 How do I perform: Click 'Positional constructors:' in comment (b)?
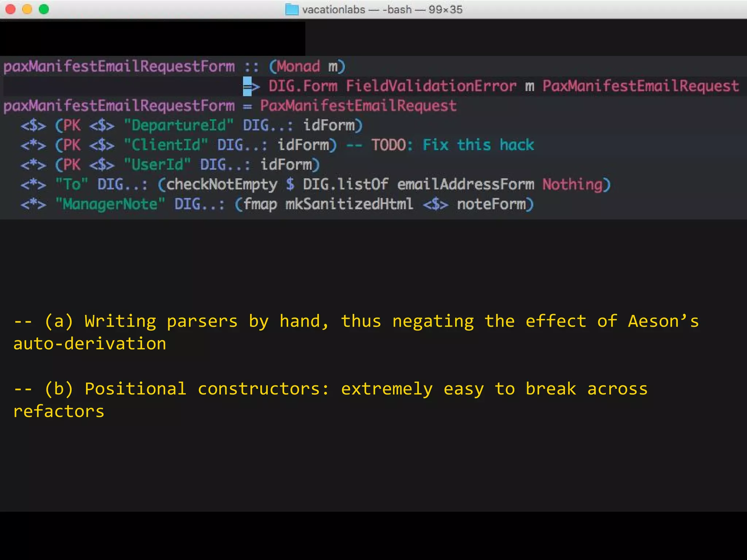coord(207,389)
